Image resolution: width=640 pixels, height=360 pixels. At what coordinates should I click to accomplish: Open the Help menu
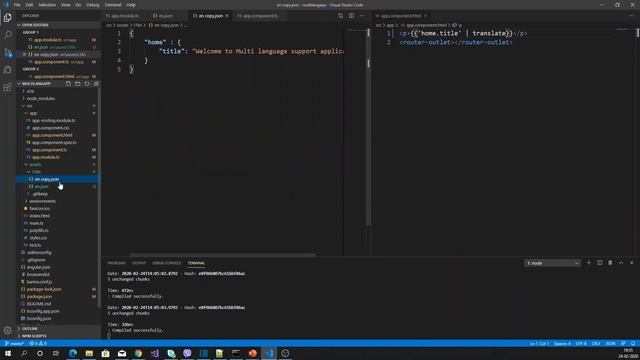click(x=131, y=5)
